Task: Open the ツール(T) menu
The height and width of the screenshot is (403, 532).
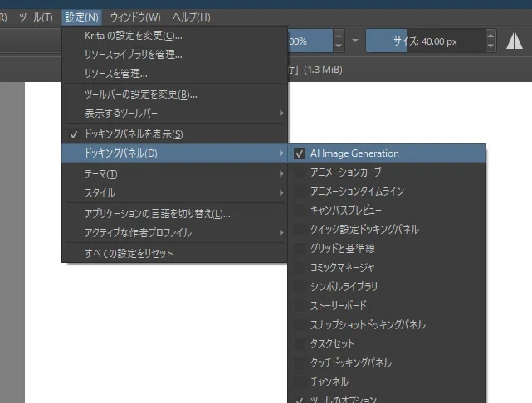Action: pyautogui.click(x=36, y=17)
